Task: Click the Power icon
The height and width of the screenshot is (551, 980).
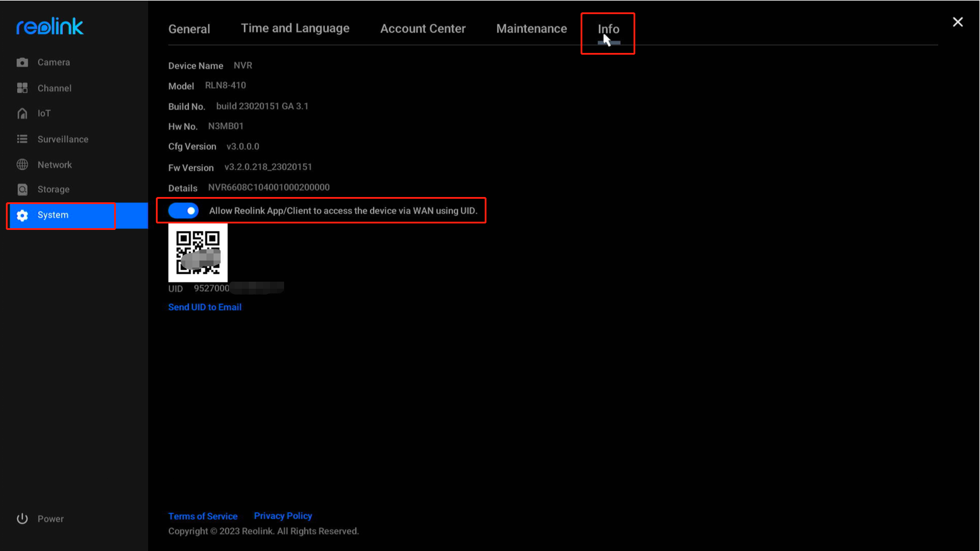Action: coord(22,519)
